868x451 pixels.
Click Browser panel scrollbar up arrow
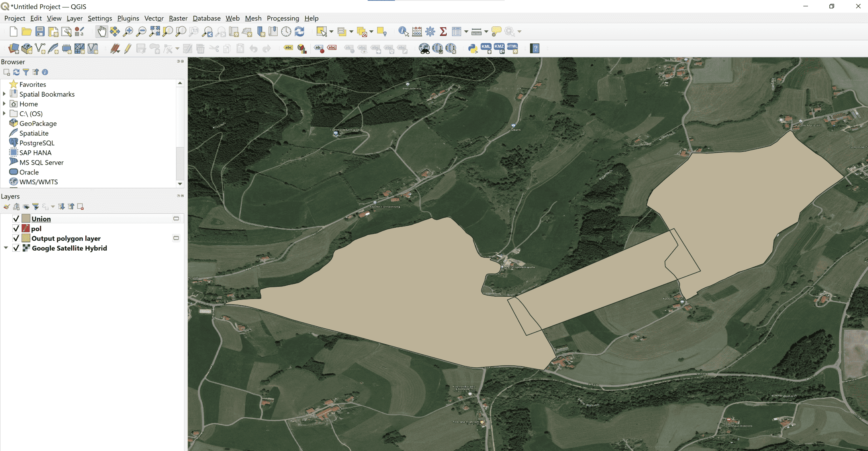pyautogui.click(x=180, y=83)
